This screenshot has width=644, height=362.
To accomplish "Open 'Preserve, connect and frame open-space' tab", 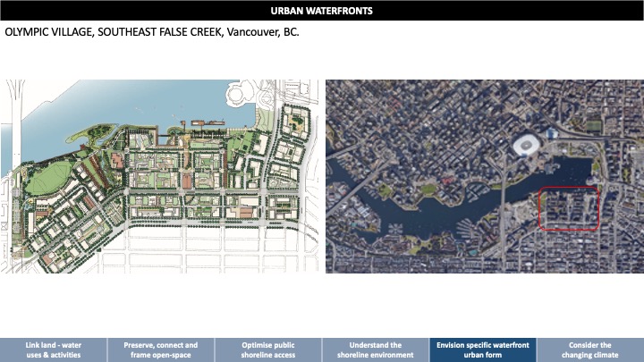I will click(x=161, y=349).
